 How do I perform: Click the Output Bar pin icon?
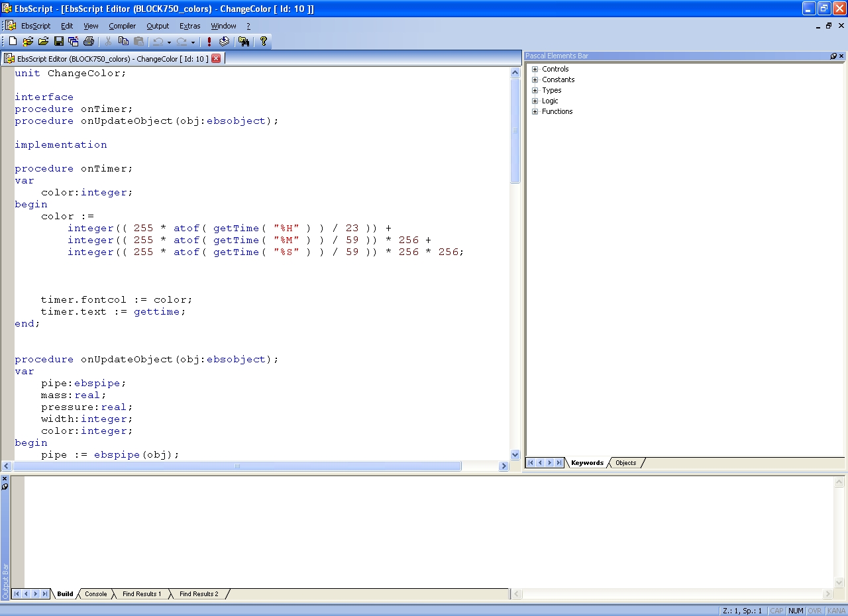[x=5, y=487]
